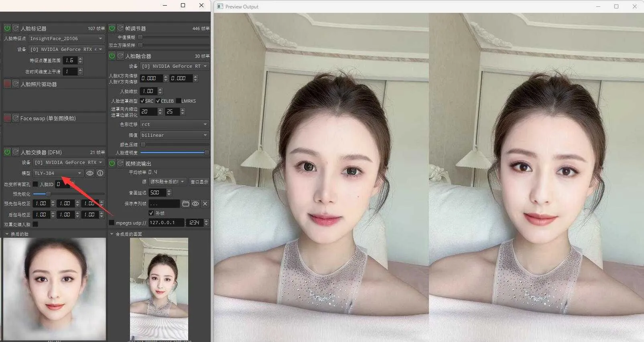
Task: Toggle power button of 人脸标记器 module
Action: point(7,28)
